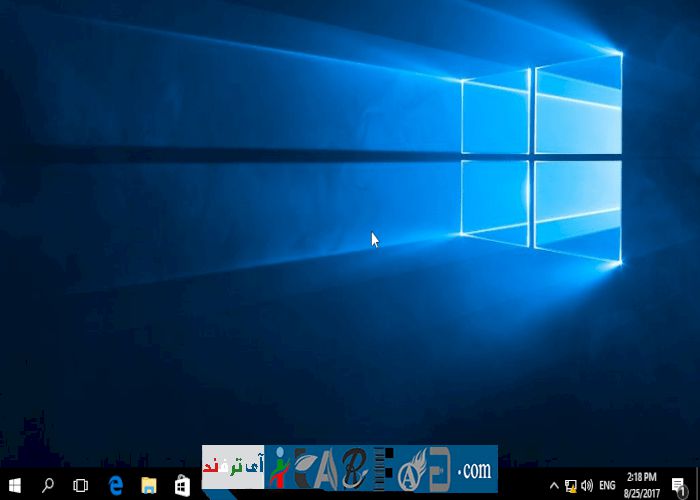Viewport: 700px width, 500px height.
Task: Open the Windows Start menu
Action: 15,485
